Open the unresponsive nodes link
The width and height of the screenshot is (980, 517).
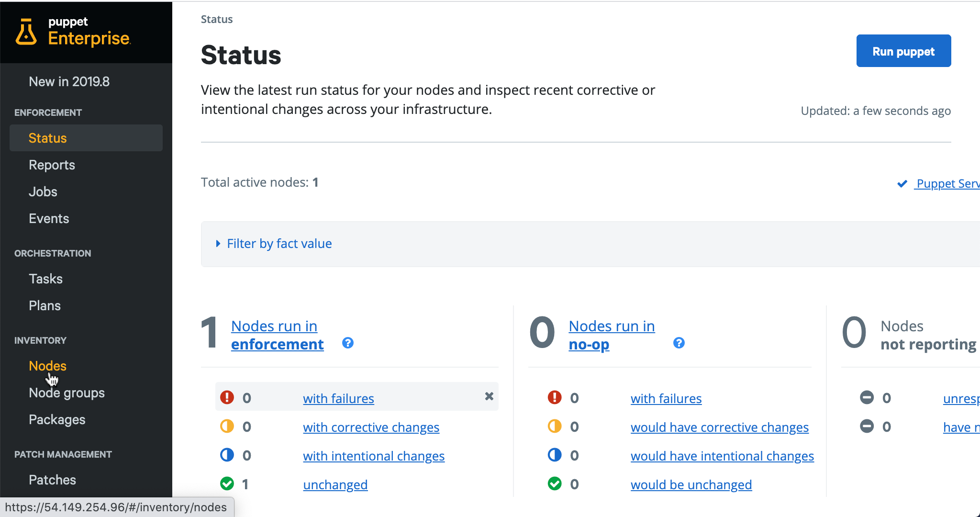click(x=961, y=398)
